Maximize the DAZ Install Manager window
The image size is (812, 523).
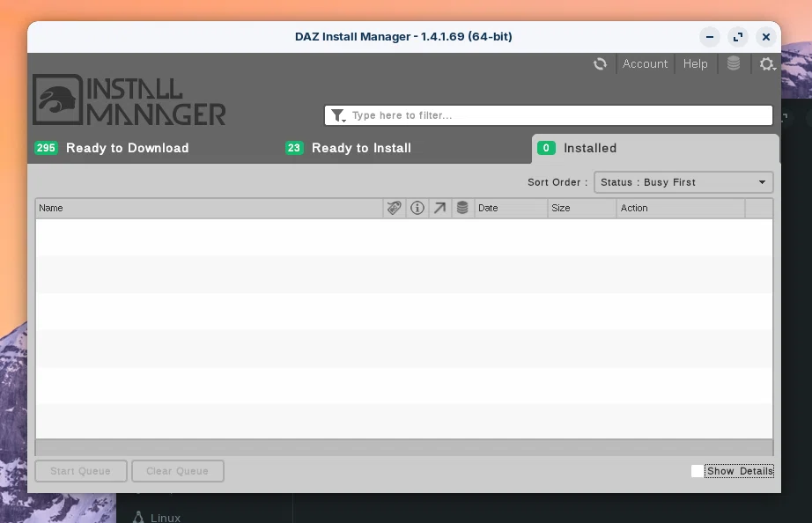[x=738, y=37]
